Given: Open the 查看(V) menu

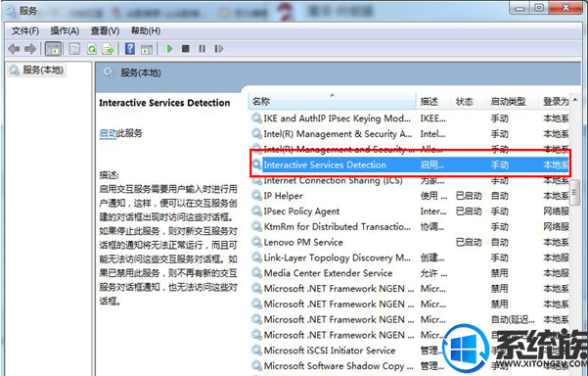Looking at the screenshot, I should pos(105,30).
